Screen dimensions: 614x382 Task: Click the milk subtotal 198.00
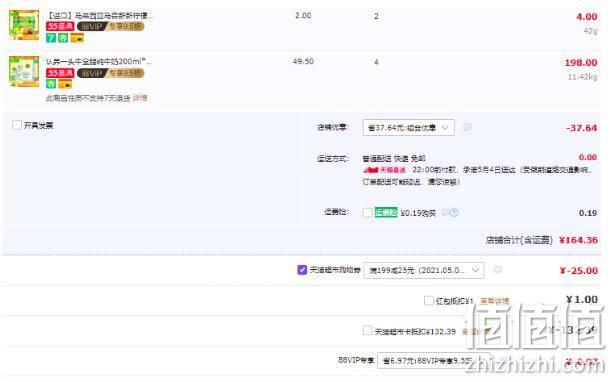click(x=581, y=63)
